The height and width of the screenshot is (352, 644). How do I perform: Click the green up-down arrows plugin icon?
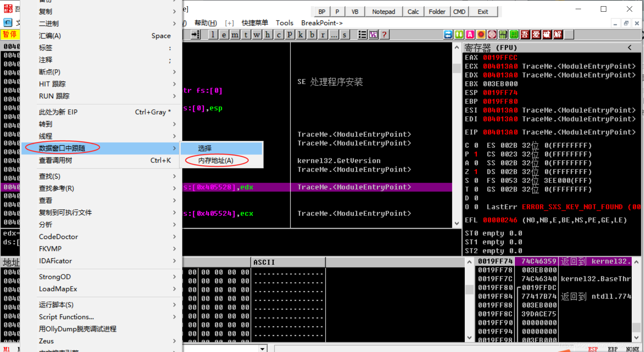459,35
